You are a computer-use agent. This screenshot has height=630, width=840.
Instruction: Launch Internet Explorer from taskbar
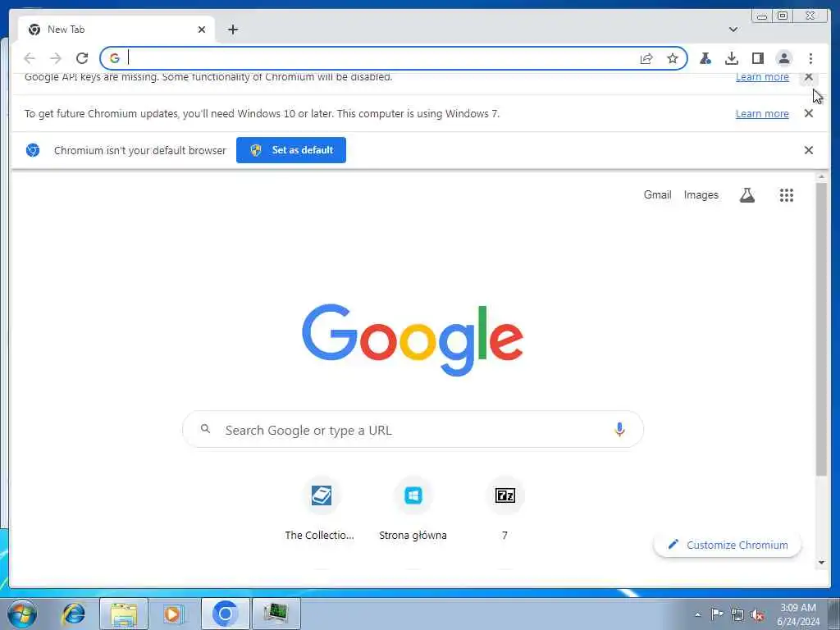pos(74,614)
